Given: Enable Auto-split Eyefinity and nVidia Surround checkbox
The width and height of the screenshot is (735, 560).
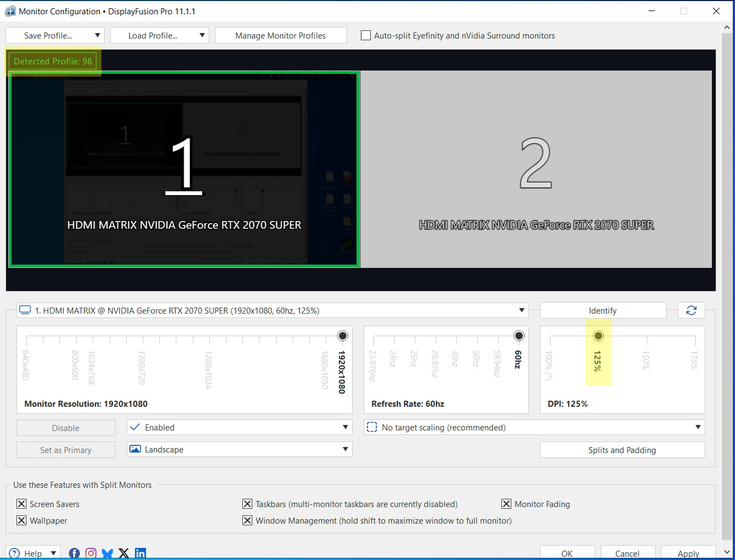Looking at the screenshot, I should [x=366, y=35].
